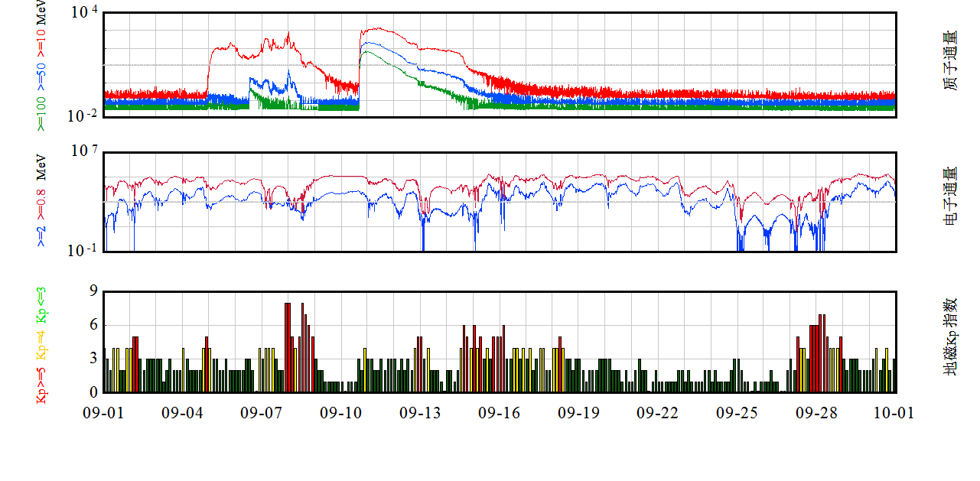Click the proton chart 10^4 axis label
This screenshot has height=481, width=980.
(x=84, y=12)
